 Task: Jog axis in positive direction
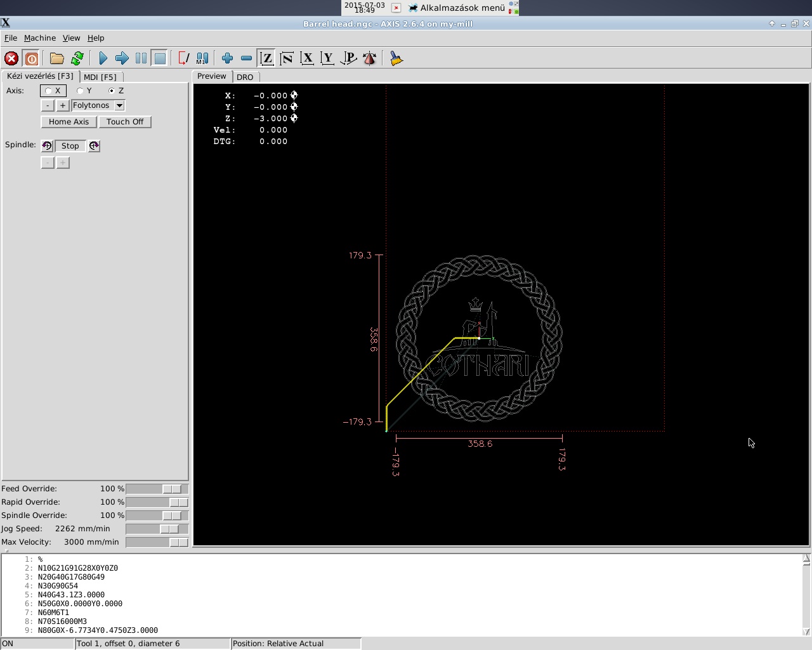(x=63, y=105)
